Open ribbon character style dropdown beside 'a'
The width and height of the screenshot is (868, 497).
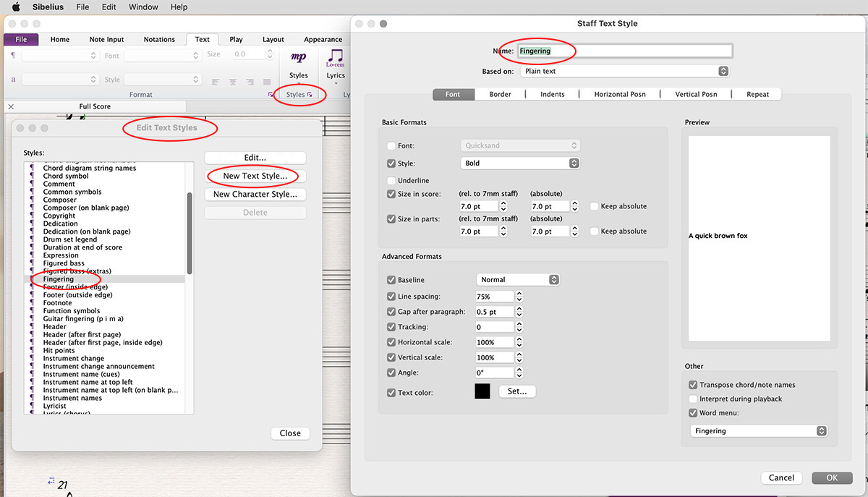(60, 80)
